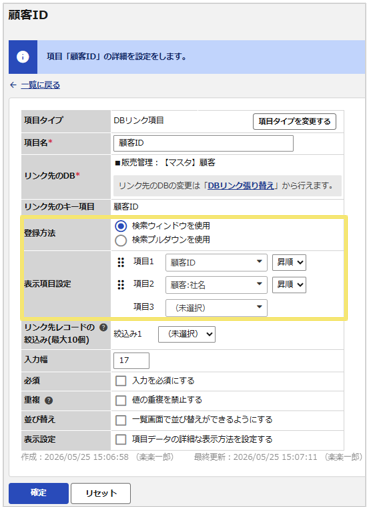Open 昇順 sort dropdown for 項目2
The height and width of the screenshot is (508, 369).
tap(289, 285)
